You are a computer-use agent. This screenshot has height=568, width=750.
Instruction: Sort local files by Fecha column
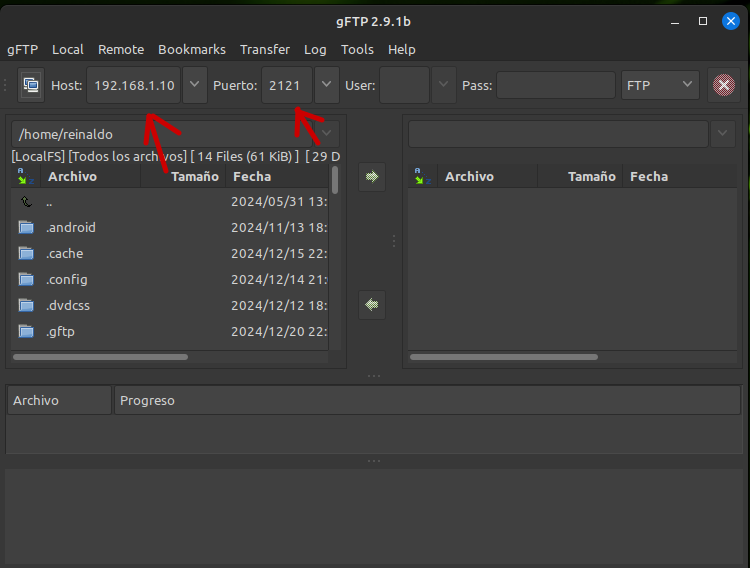point(277,177)
